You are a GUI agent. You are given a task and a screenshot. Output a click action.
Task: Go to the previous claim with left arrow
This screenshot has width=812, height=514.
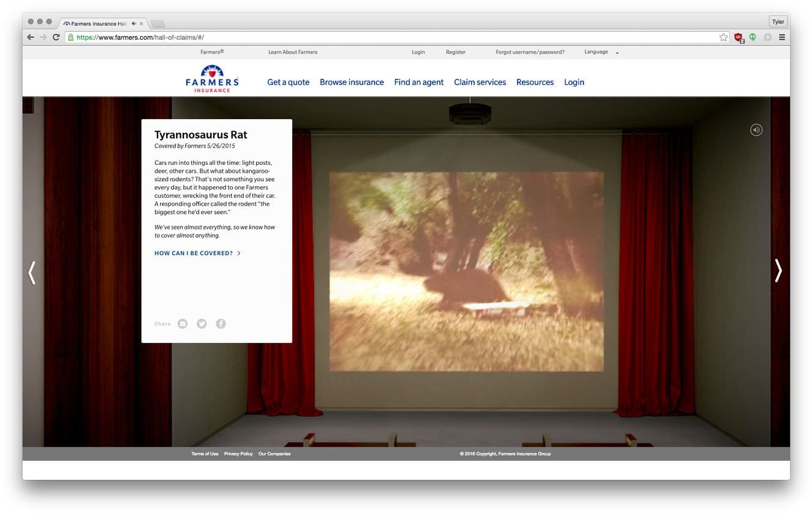[x=32, y=272]
